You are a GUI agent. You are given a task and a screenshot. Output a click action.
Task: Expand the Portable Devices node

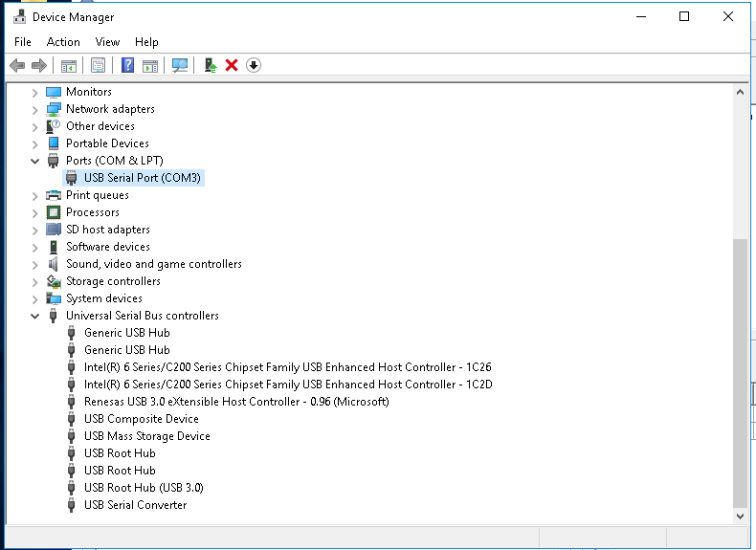34,144
